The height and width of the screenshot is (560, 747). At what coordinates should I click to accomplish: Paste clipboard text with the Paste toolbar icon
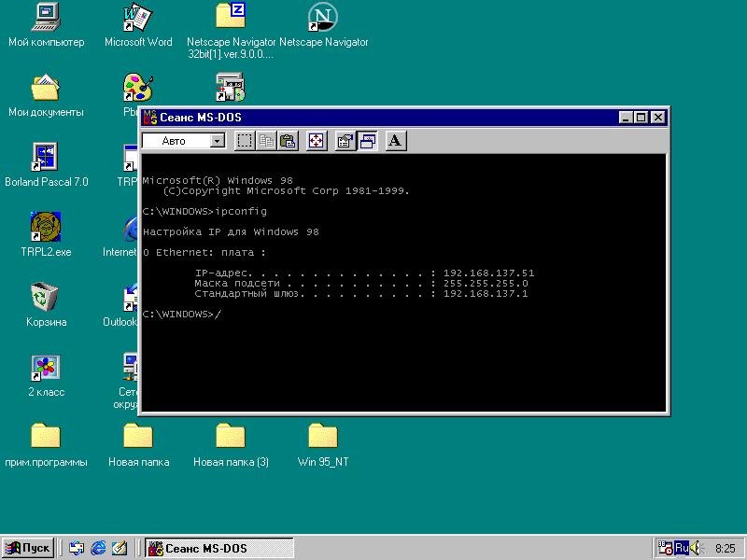[287, 140]
